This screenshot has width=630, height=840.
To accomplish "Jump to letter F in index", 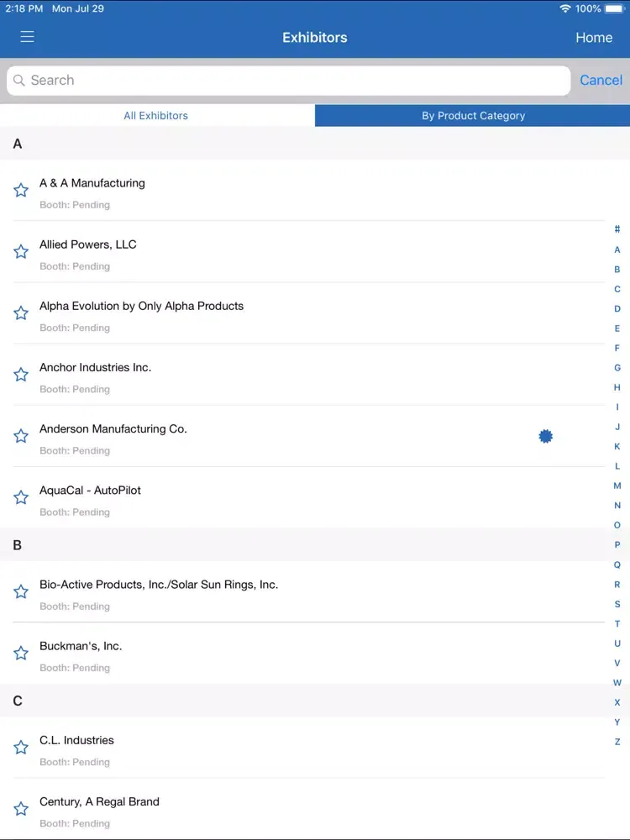I will tap(617, 349).
